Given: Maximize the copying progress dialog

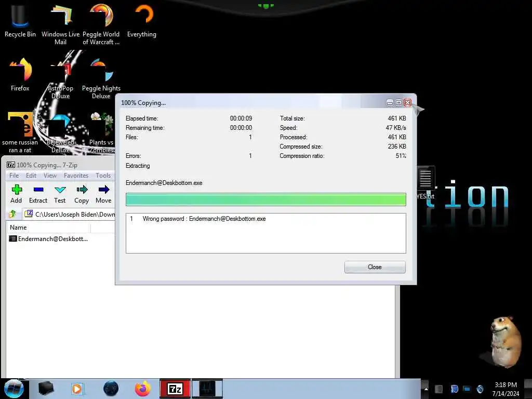Looking at the screenshot, I should pyautogui.click(x=398, y=102).
